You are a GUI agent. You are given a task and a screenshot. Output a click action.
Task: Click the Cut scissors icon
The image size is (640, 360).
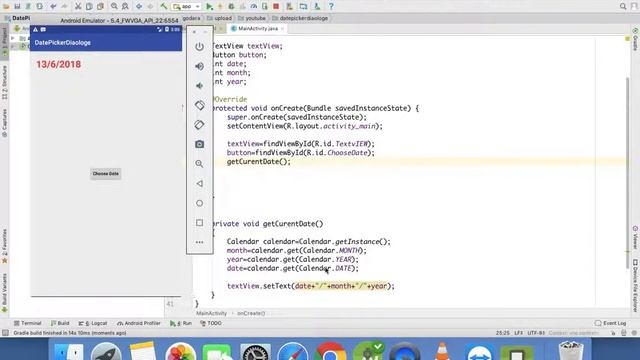click(x=78, y=6)
